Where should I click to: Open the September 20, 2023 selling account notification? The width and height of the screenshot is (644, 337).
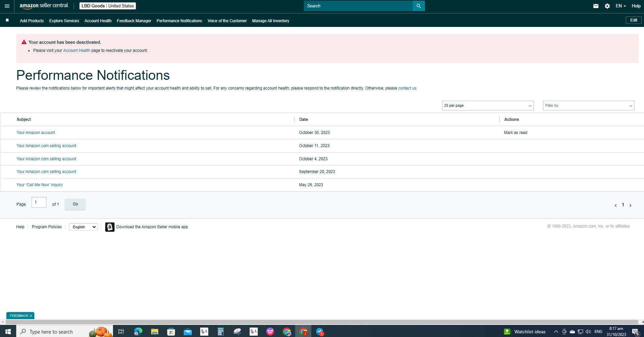(x=46, y=172)
